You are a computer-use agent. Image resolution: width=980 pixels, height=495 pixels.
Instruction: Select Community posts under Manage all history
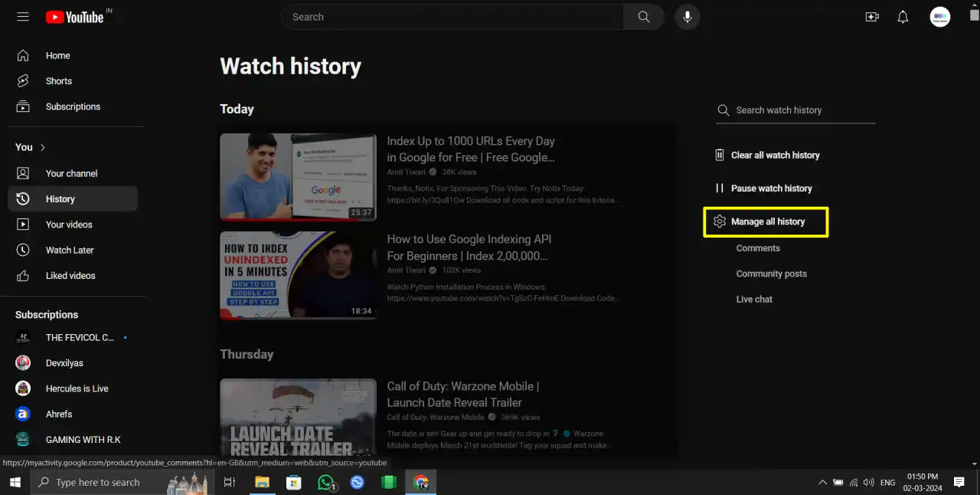[772, 274]
